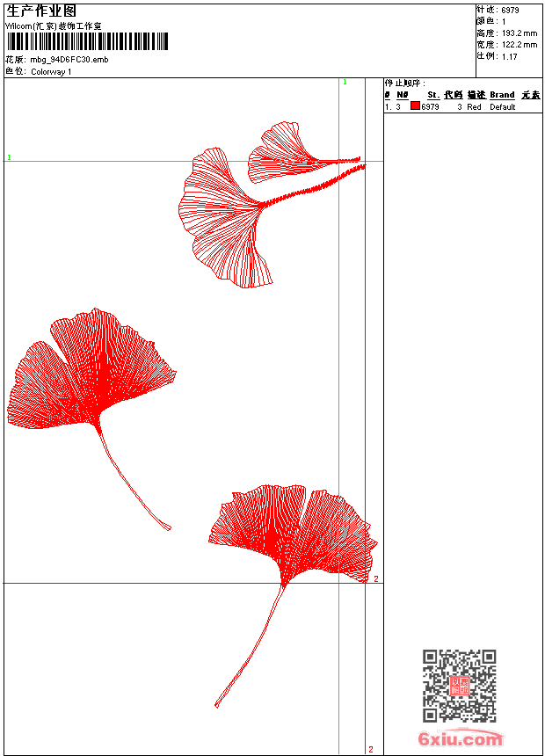Click the Brand column header
This screenshot has width=545, height=756.
[502, 95]
